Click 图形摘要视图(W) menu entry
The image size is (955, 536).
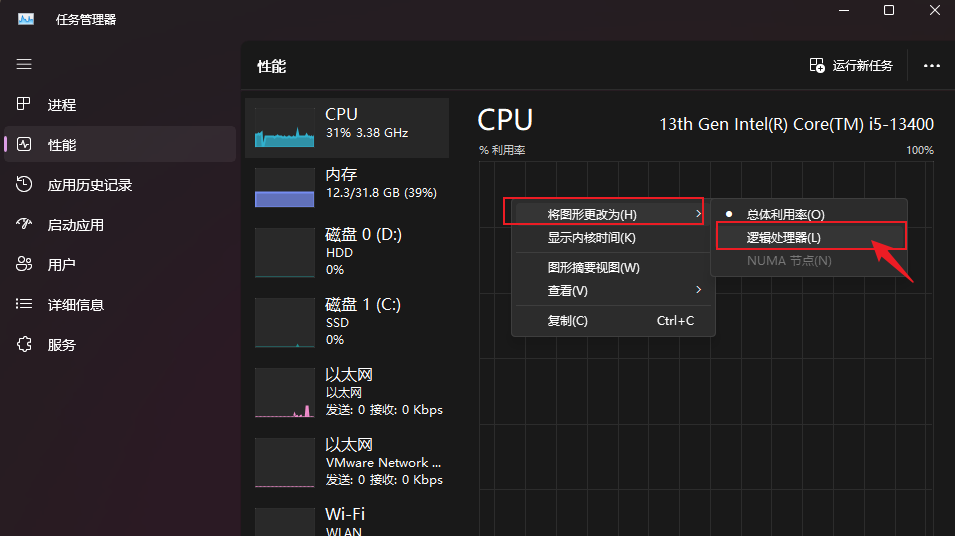pyautogui.click(x=613, y=267)
